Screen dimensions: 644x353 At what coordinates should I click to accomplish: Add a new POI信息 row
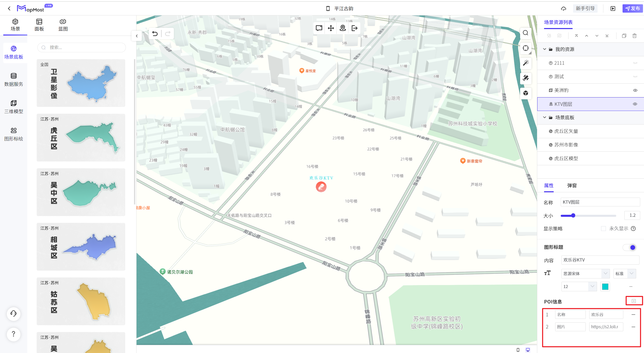634,301
